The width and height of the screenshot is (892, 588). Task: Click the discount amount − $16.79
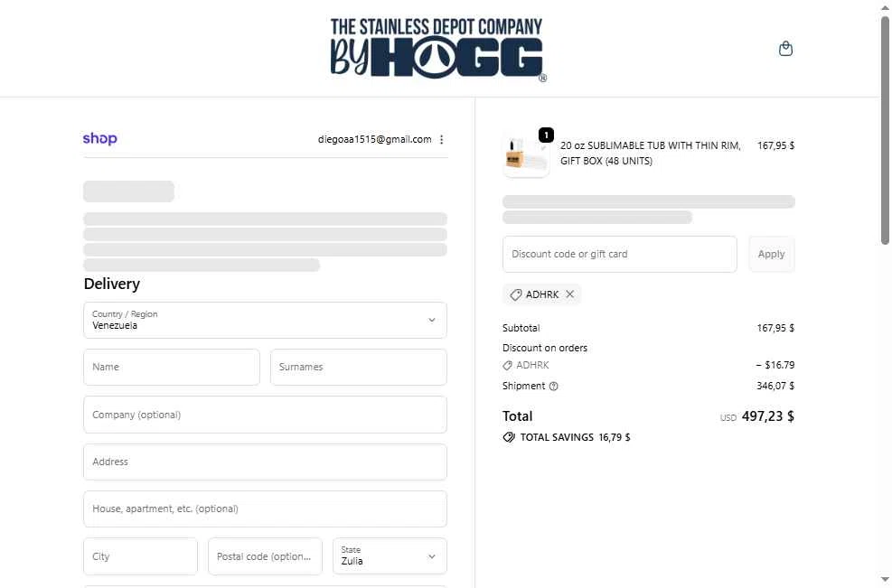pos(775,365)
